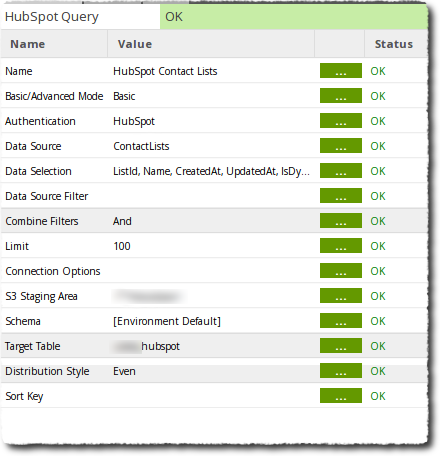
Task: Open Distribution Style ellipsis button
Action: pyautogui.click(x=341, y=371)
